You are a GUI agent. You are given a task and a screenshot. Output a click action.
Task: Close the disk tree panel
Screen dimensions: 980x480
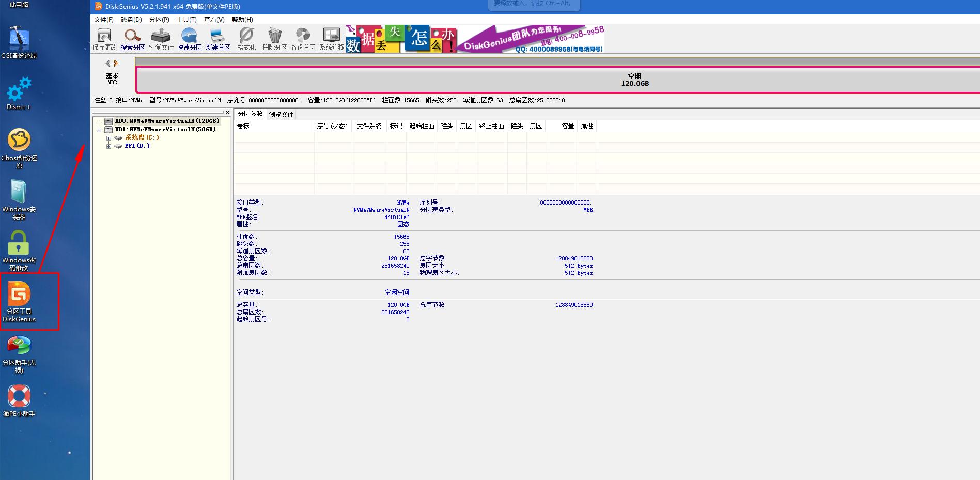tap(228, 112)
